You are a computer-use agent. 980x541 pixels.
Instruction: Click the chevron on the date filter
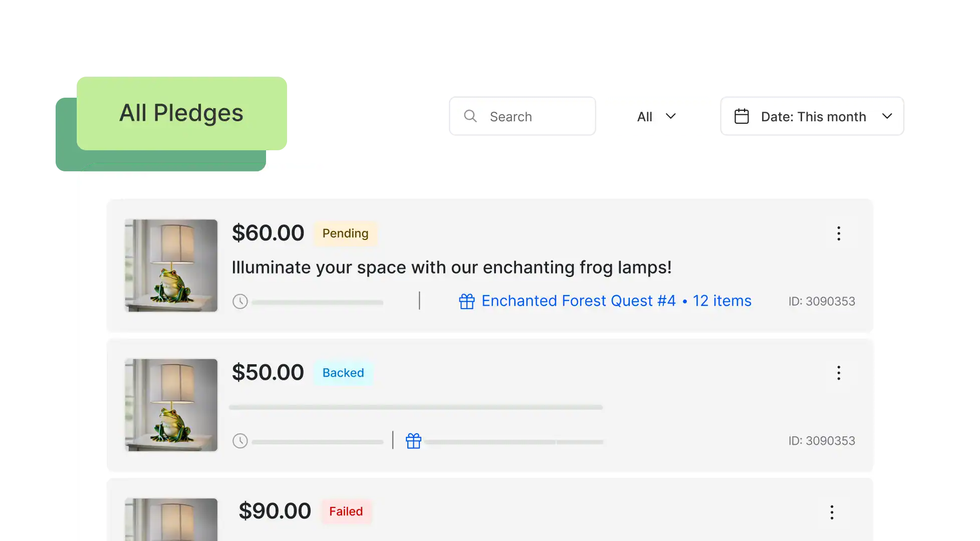coord(887,116)
